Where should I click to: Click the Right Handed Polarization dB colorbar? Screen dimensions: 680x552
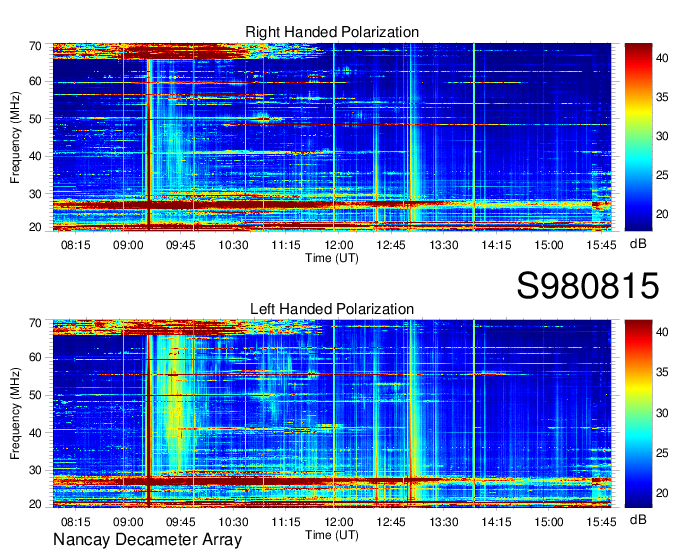[638, 137]
